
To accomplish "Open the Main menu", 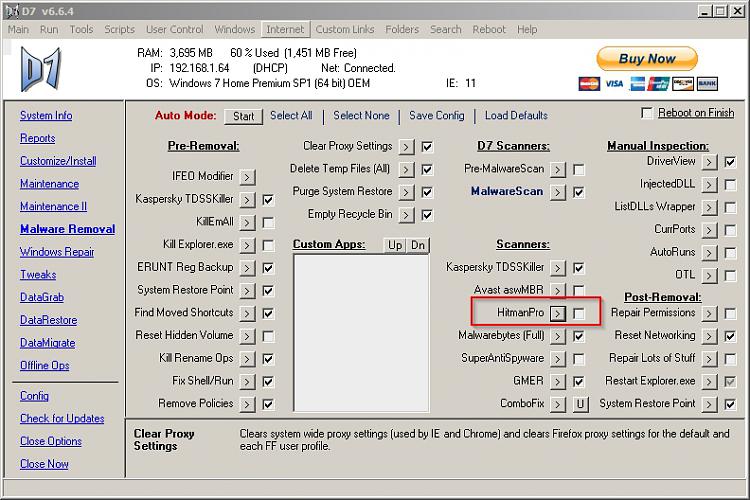I will pos(18,29).
